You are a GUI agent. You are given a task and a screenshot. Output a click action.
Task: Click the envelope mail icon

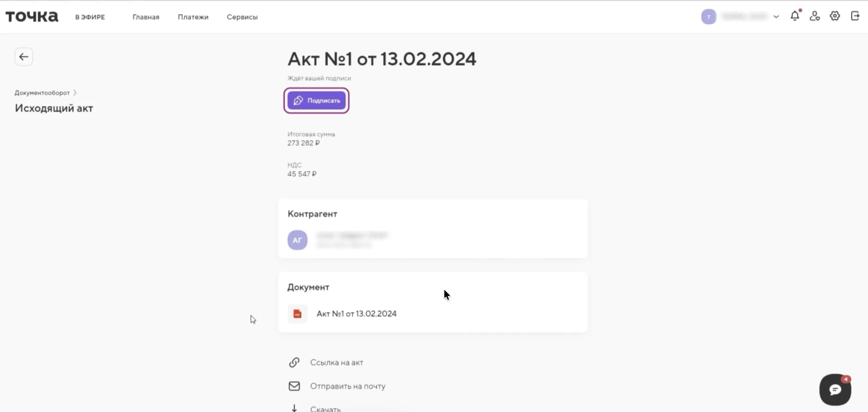[294, 386]
